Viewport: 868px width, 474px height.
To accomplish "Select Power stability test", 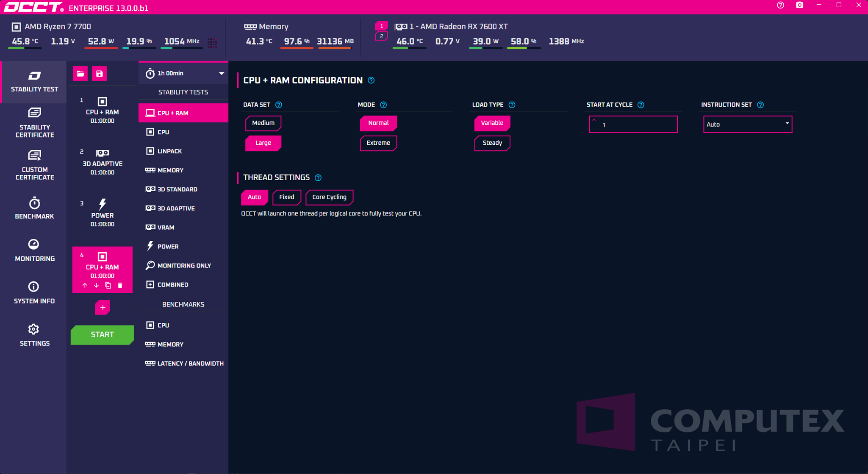I will coord(183,246).
